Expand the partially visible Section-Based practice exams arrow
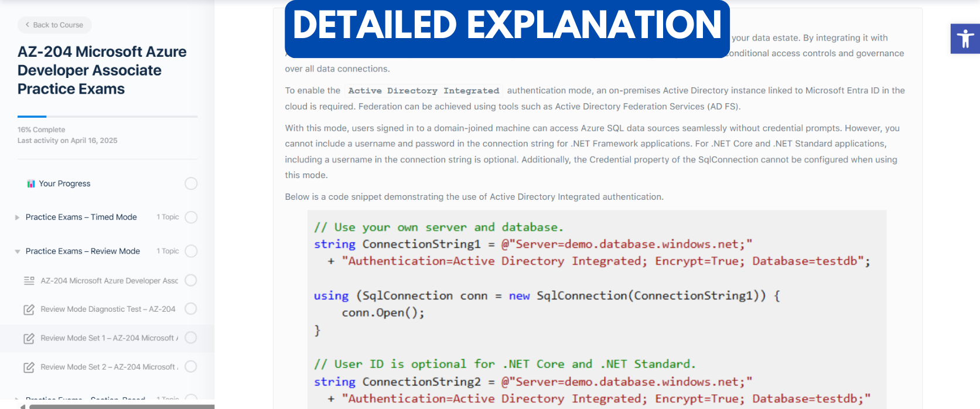 click(x=18, y=400)
